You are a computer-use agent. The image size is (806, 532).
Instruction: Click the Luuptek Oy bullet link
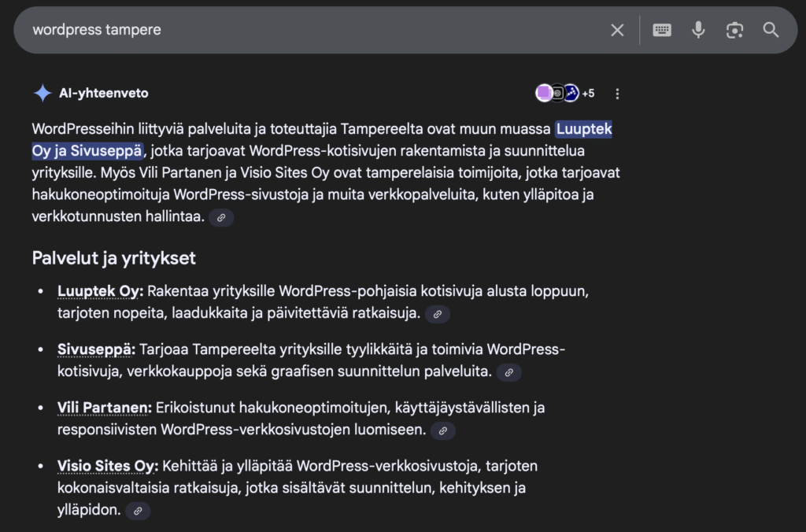[99, 291]
